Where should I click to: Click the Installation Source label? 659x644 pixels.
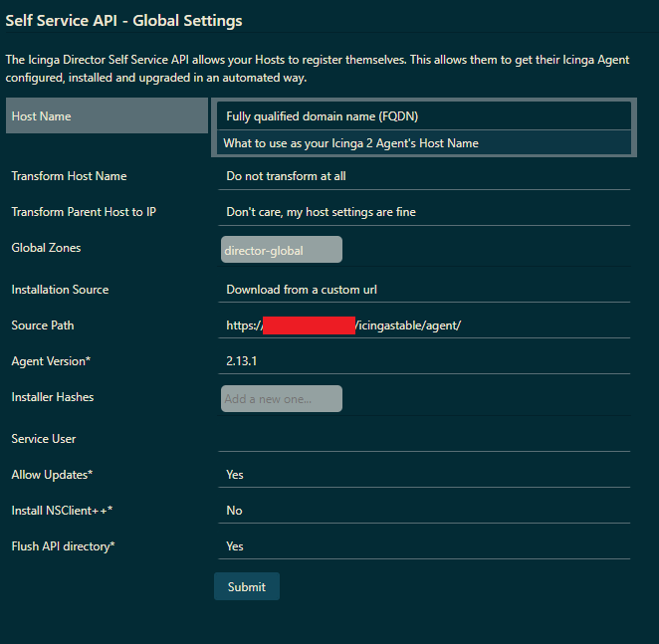[x=60, y=290]
